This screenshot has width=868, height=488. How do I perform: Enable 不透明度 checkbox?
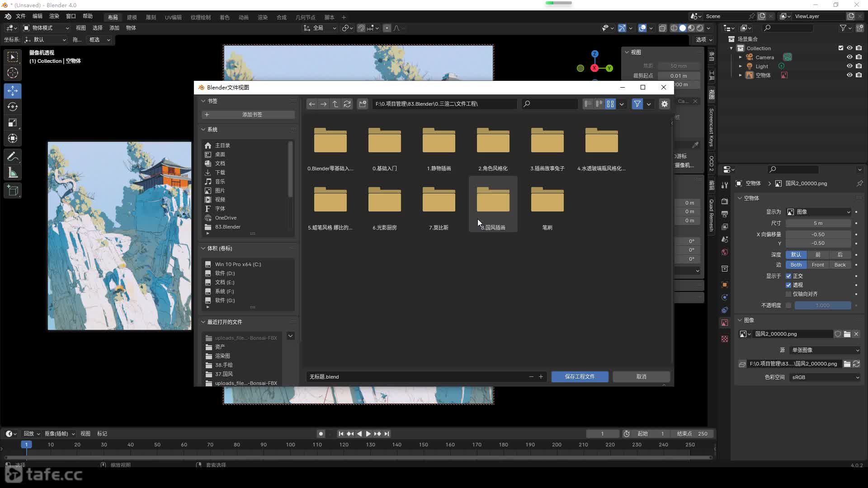(x=788, y=305)
